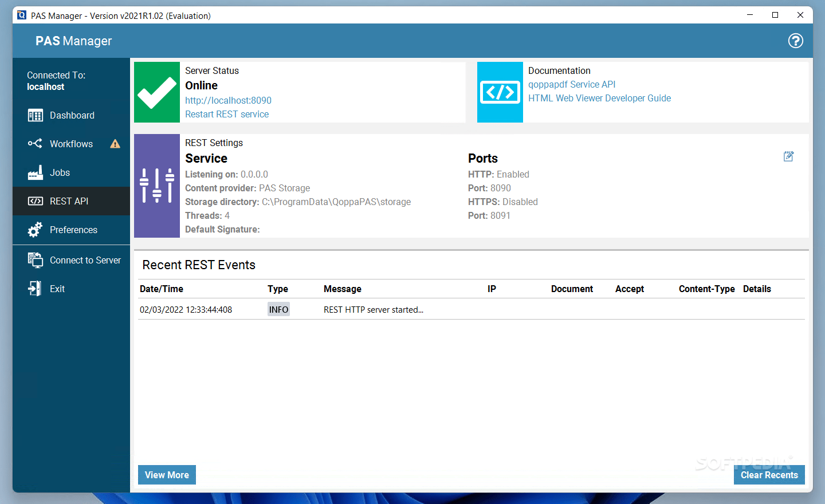Go to the Dashboard menu item

tap(72, 115)
